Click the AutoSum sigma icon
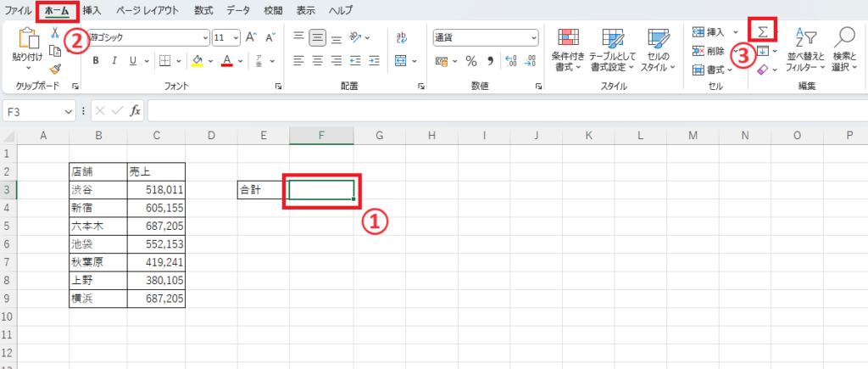This screenshot has height=369, width=868. (x=762, y=32)
